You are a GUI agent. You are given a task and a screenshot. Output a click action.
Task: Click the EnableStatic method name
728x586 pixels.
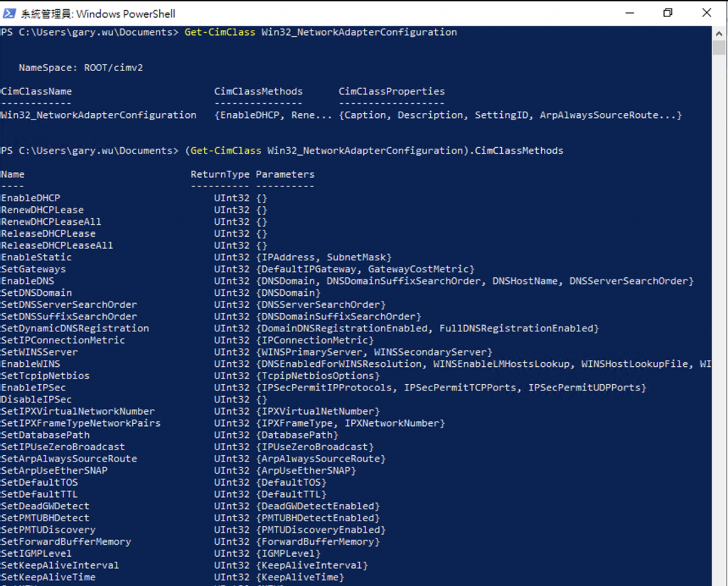pos(37,257)
